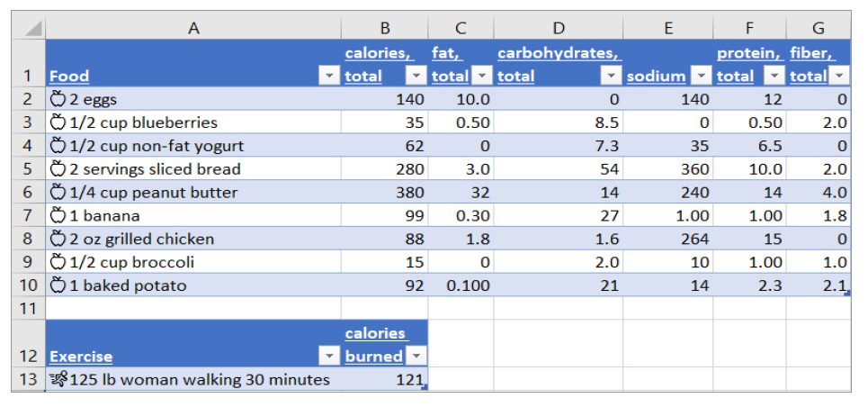Click the food icon beside 1/2 cup broccoli
This screenshot has height=407, width=868.
pyautogui.click(x=58, y=262)
